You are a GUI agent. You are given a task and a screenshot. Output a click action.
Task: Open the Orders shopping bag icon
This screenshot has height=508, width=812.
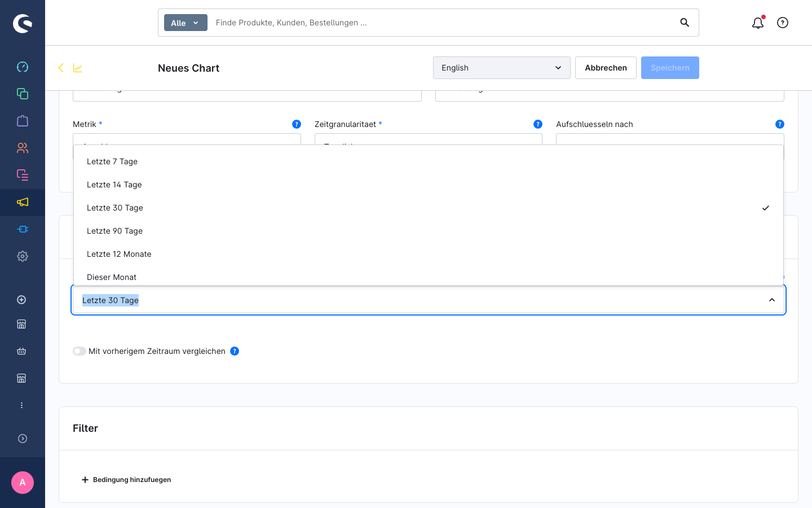click(23, 121)
